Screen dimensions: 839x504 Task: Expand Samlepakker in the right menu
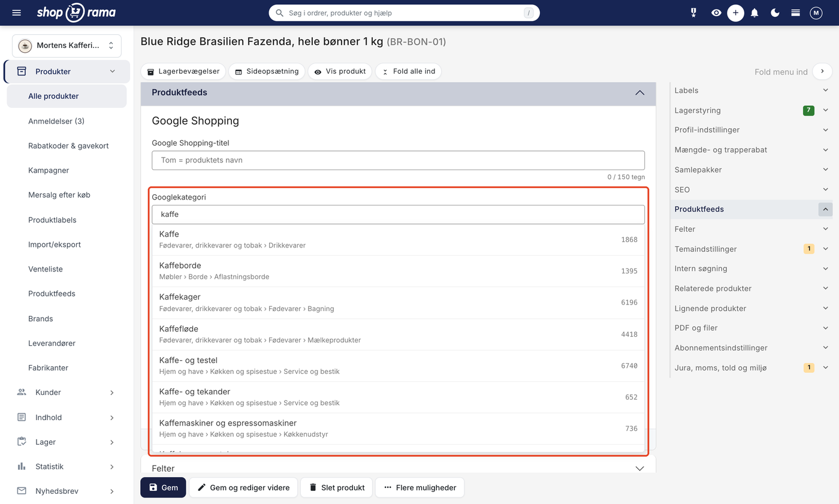(x=752, y=170)
